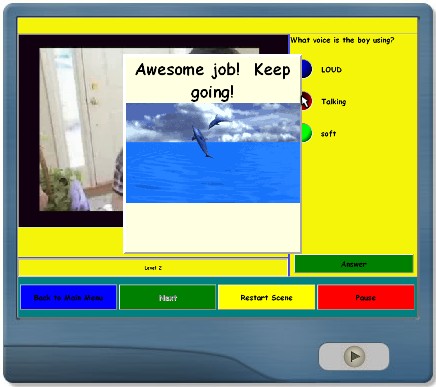Screen dimensions: 436x387
Task: Click the Level 2 label
Action: [153, 268]
